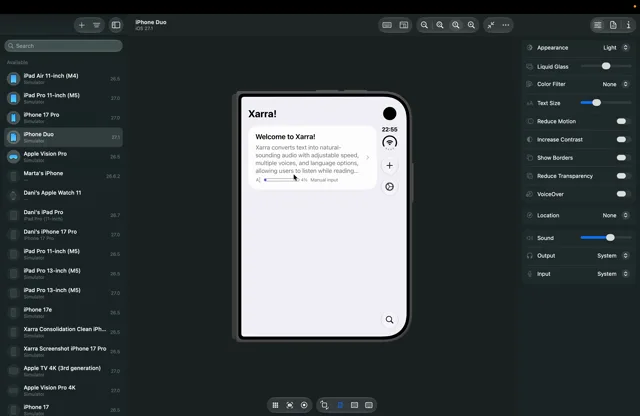
Task: Tap the round settings icon below the plus
Action: (x=389, y=187)
